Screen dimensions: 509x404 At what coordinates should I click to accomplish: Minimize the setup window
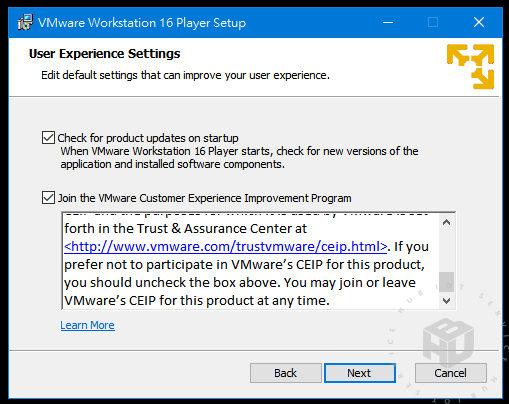[x=388, y=22]
